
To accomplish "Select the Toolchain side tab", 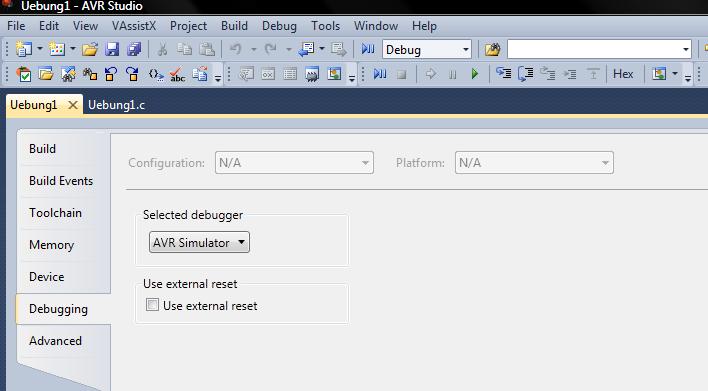I will 56,213.
